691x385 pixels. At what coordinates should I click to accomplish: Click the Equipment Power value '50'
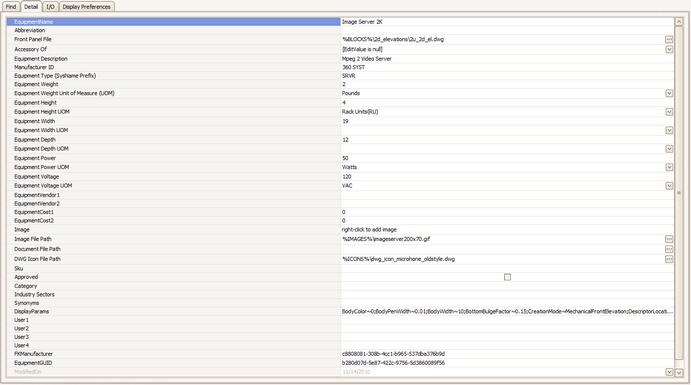coord(345,158)
